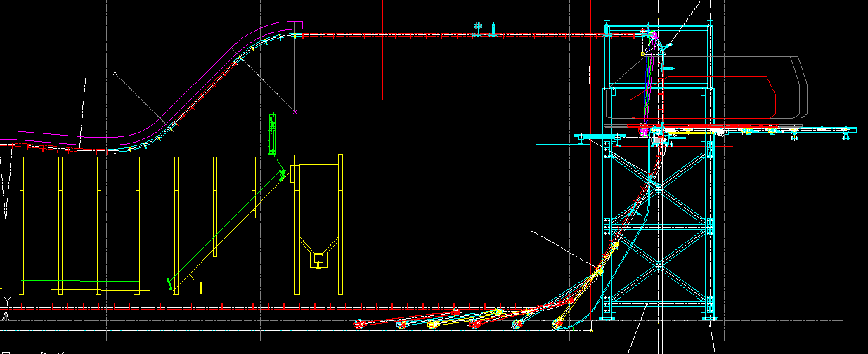Pick the small yellow square node atop tower
The height and width of the screenshot is (354, 868).
coord(642,53)
